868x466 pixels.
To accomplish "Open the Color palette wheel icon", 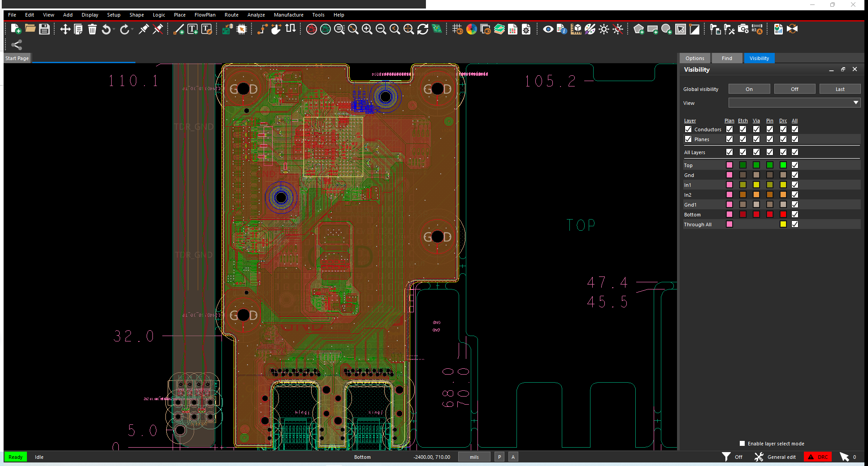I will pyautogui.click(x=471, y=29).
